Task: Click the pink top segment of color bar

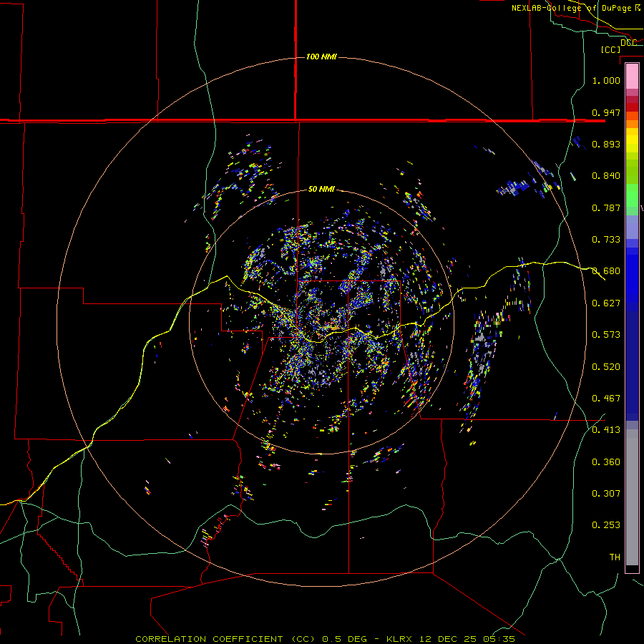Action: pyautogui.click(x=632, y=77)
